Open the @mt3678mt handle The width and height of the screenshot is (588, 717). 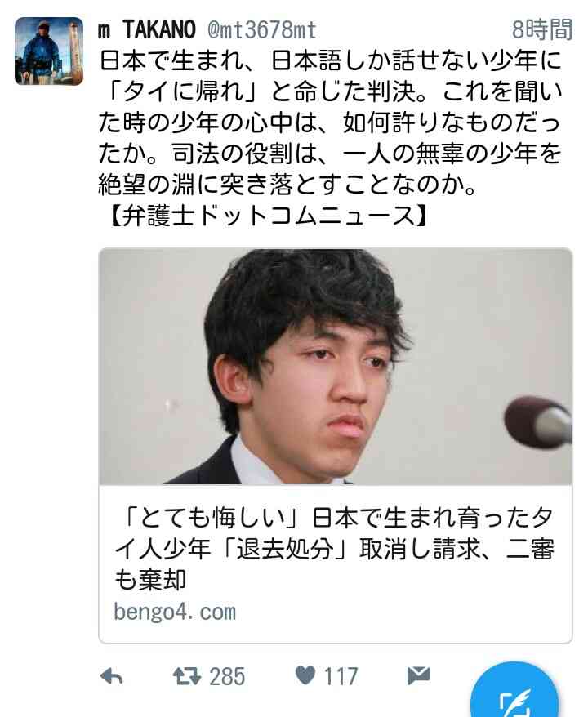[x=261, y=31]
